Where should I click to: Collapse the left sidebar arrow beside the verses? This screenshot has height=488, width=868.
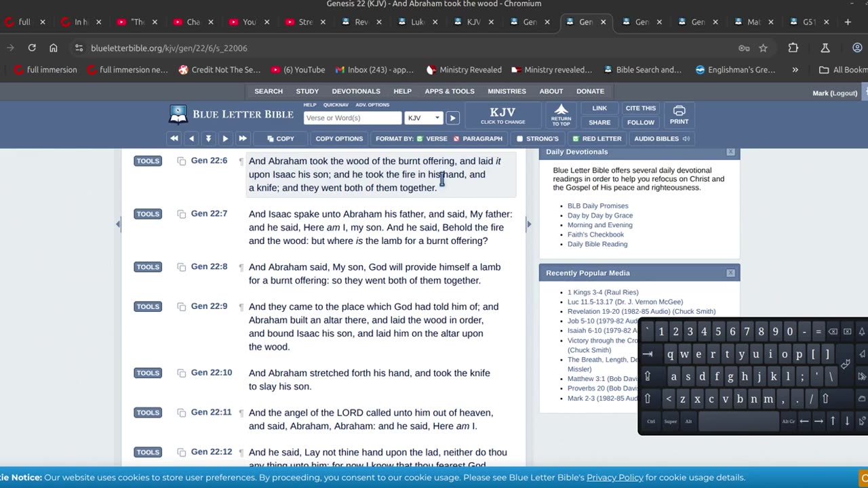pyautogui.click(x=118, y=224)
